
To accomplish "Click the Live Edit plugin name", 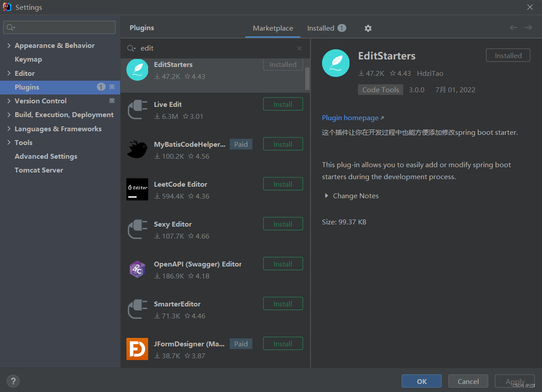I will pos(168,104).
